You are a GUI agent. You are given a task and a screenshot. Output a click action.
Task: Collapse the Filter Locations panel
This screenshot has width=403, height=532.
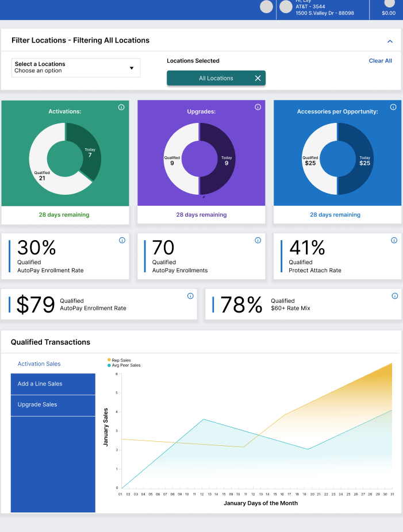390,41
